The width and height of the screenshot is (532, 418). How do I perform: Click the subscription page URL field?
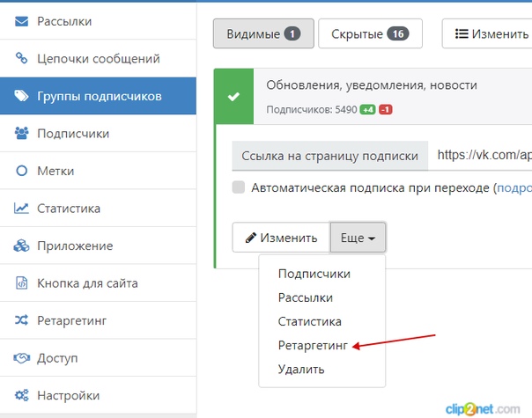pos(483,155)
